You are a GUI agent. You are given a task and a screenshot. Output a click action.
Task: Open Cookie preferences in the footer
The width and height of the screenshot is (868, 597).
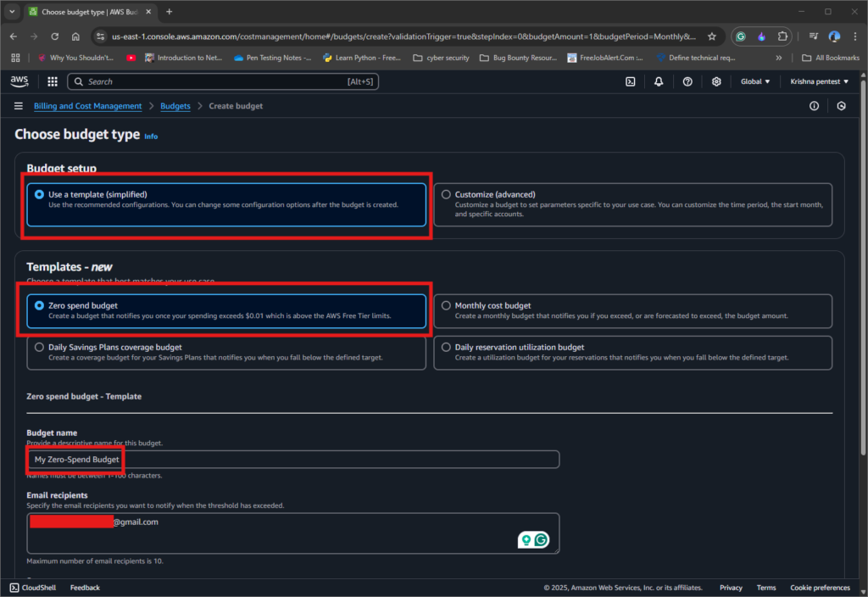point(820,588)
